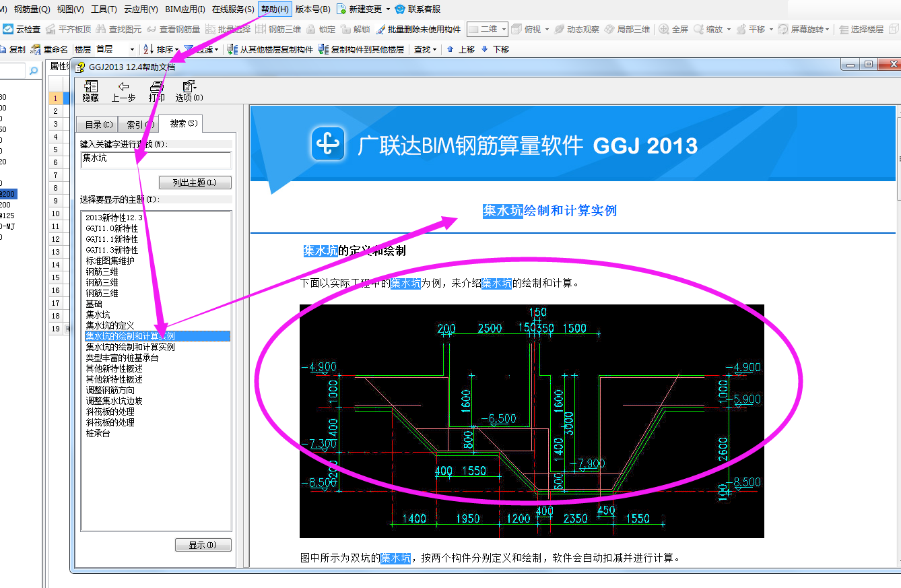This screenshot has height=588, width=901.
Task: Click the 查找图元 binoculars tool
Action: click(x=119, y=30)
